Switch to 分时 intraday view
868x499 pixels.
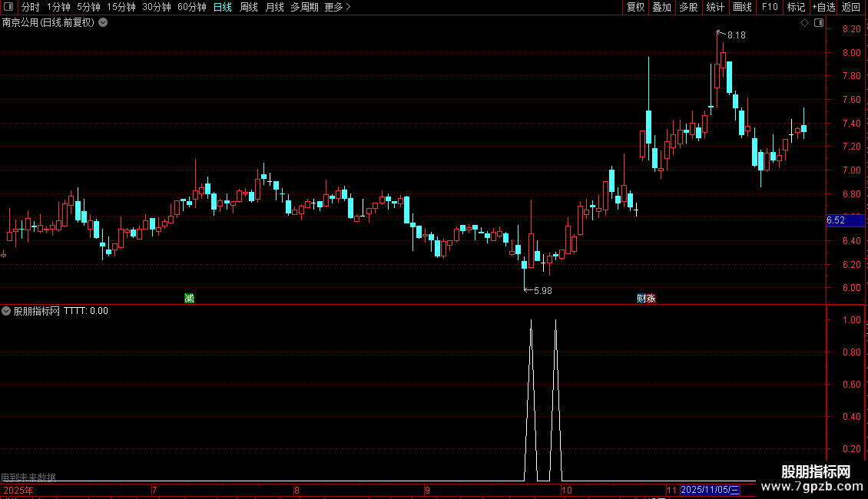[31, 7]
